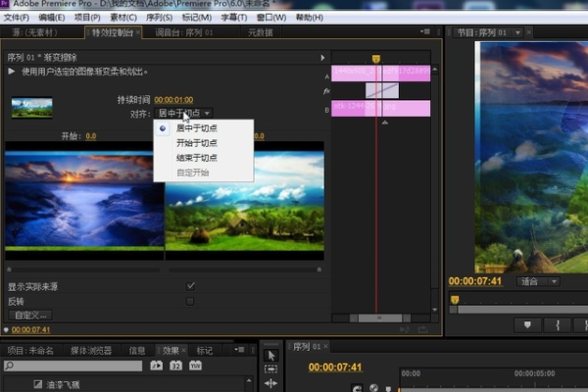Close the 效果 panel tab

pyautogui.click(x=184, y=350)
